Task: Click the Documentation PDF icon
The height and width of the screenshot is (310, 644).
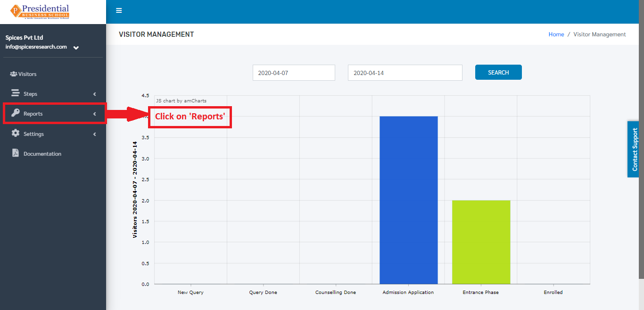Action: pos(16,153)
